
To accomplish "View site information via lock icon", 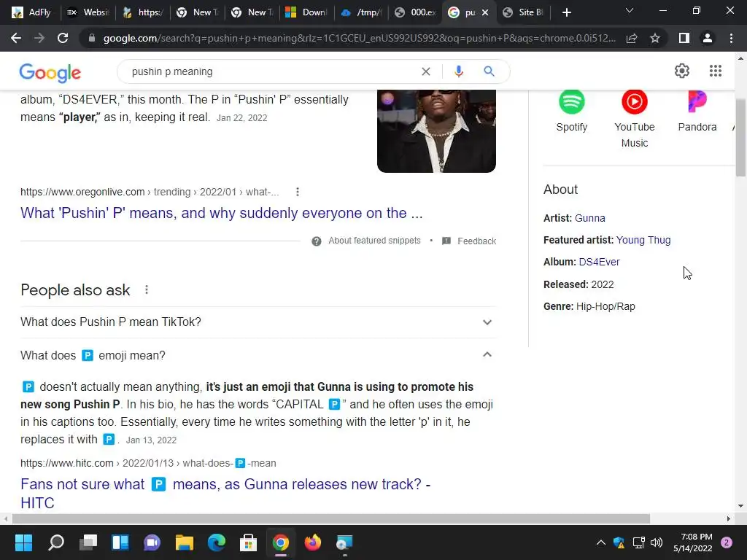I will coord(91,38).
